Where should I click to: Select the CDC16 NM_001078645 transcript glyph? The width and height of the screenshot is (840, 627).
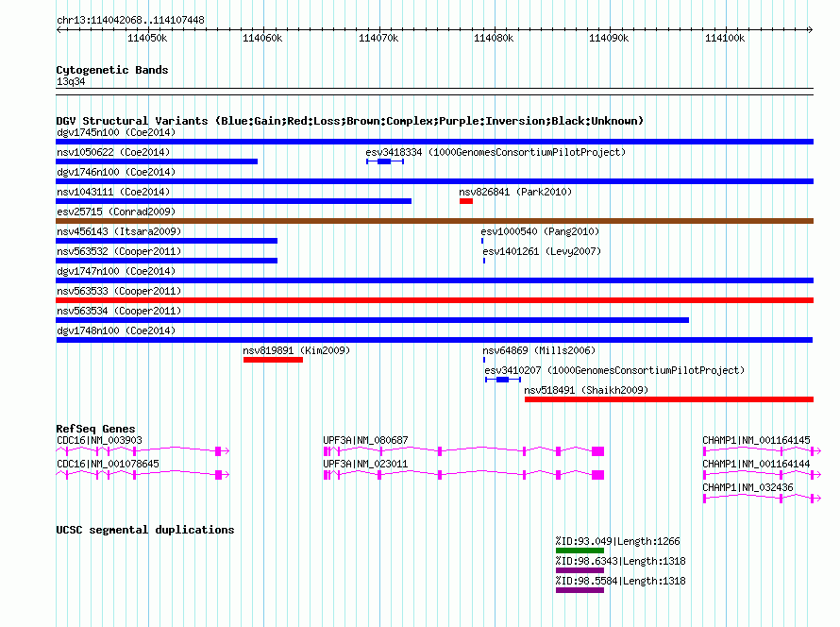tap(143, 475)
